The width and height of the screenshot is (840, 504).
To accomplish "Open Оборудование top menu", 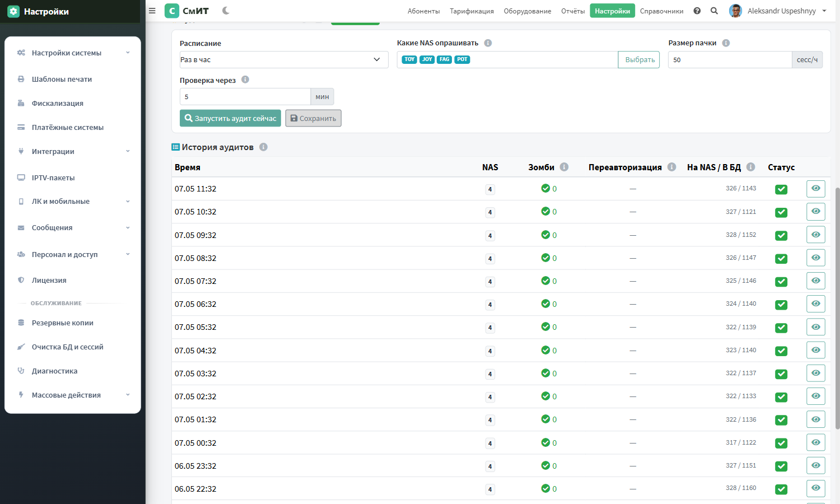I will point(528,11).
